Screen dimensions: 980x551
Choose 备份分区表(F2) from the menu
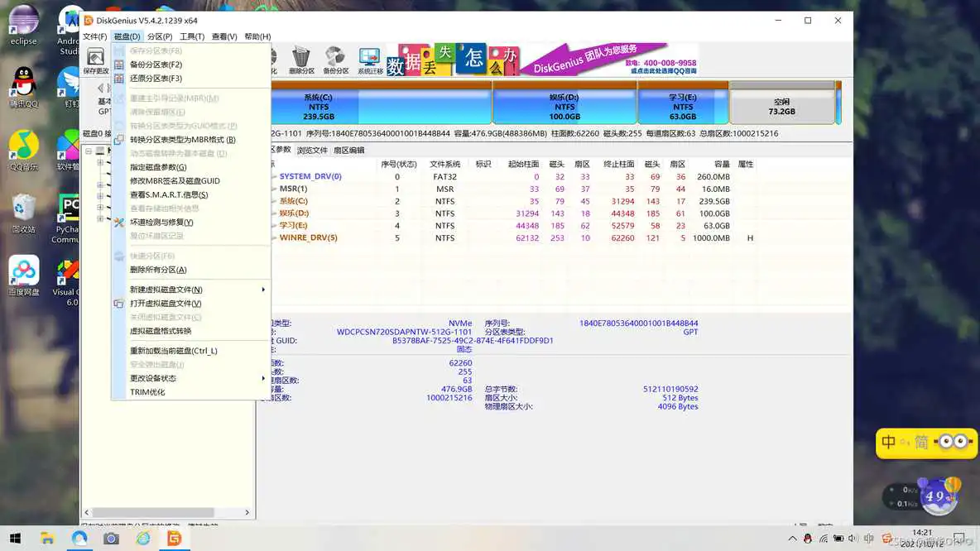(x=156, y=65)
